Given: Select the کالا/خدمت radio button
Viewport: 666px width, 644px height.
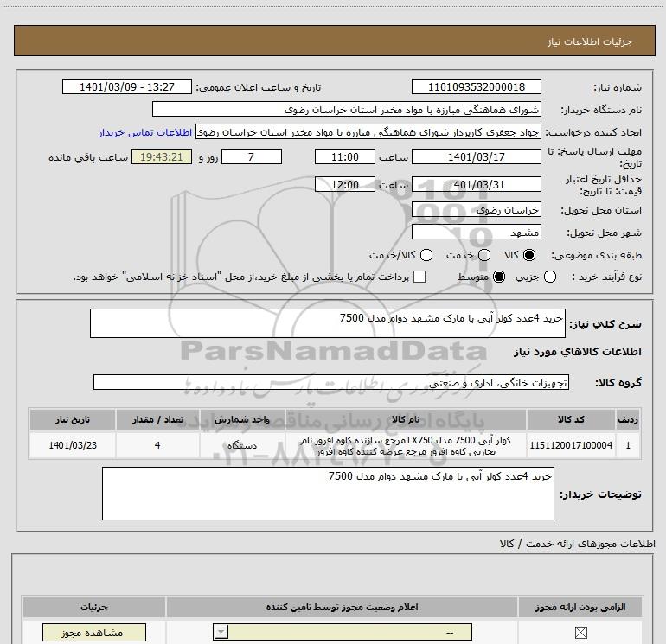Looking at the screenshot, I should (x=426, y=255).
